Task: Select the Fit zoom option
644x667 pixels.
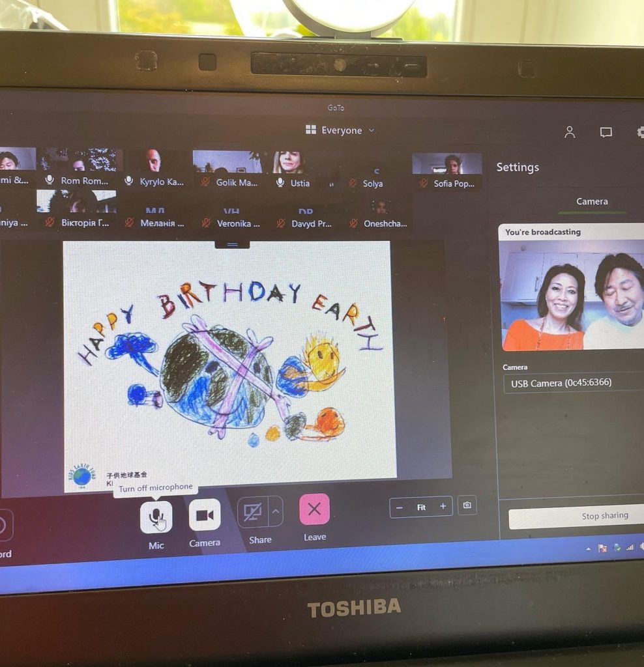Action: coord(421,507)
